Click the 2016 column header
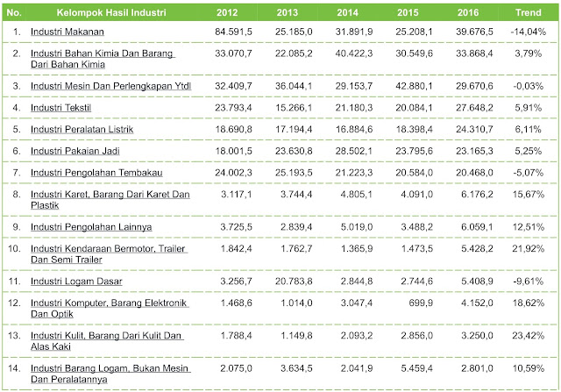The width and height of the screenshot is (561, 392). [x=468, y=13]
